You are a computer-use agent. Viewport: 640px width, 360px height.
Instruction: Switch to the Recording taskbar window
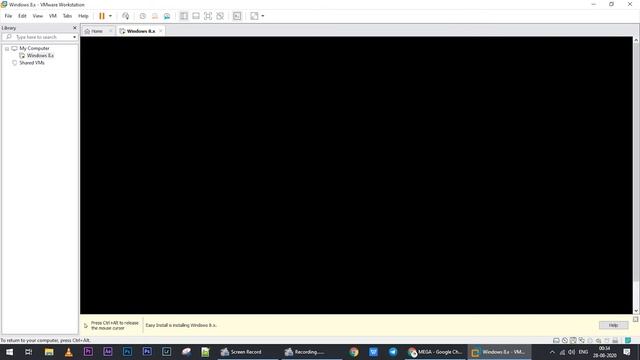coord(311,352)
